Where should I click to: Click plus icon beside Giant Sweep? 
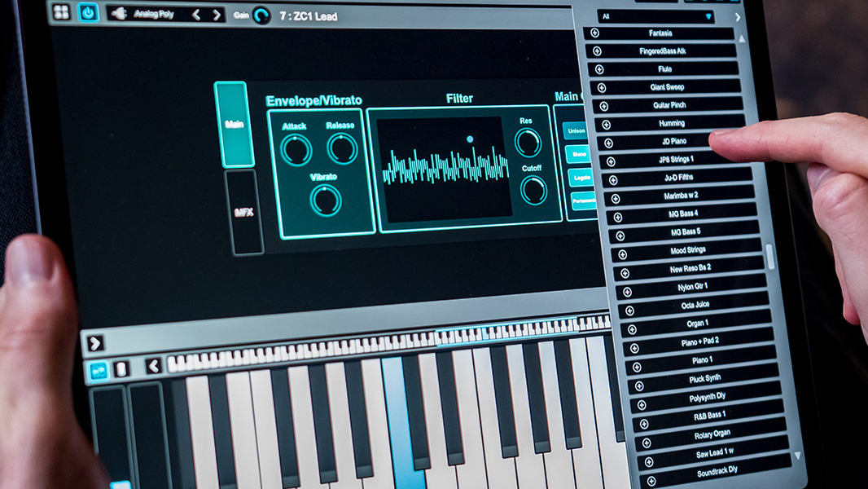pos(601,87)
